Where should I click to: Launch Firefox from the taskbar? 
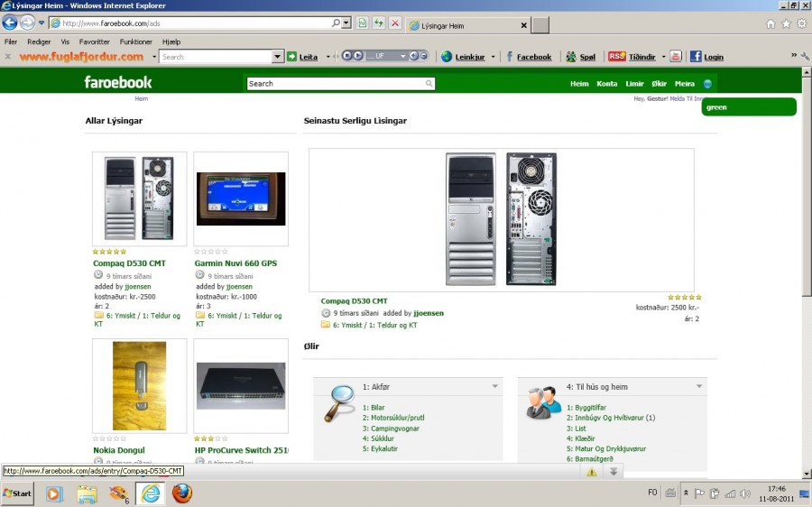pos(181,493)
